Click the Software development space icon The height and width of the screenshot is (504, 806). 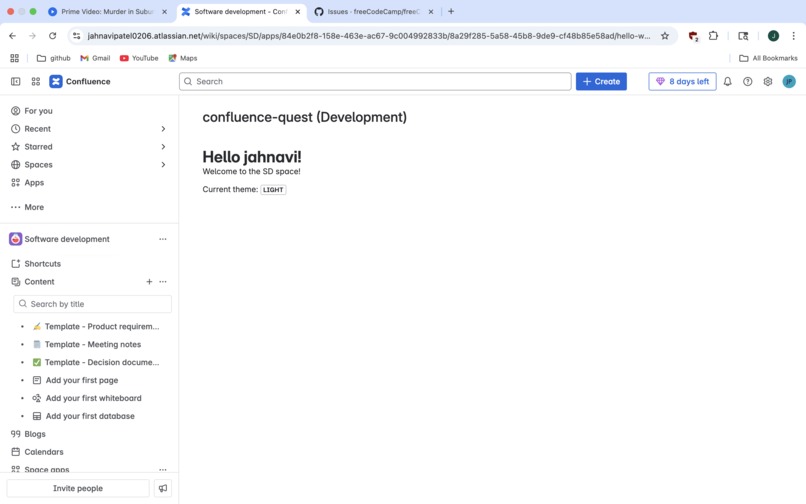point(15,239)
